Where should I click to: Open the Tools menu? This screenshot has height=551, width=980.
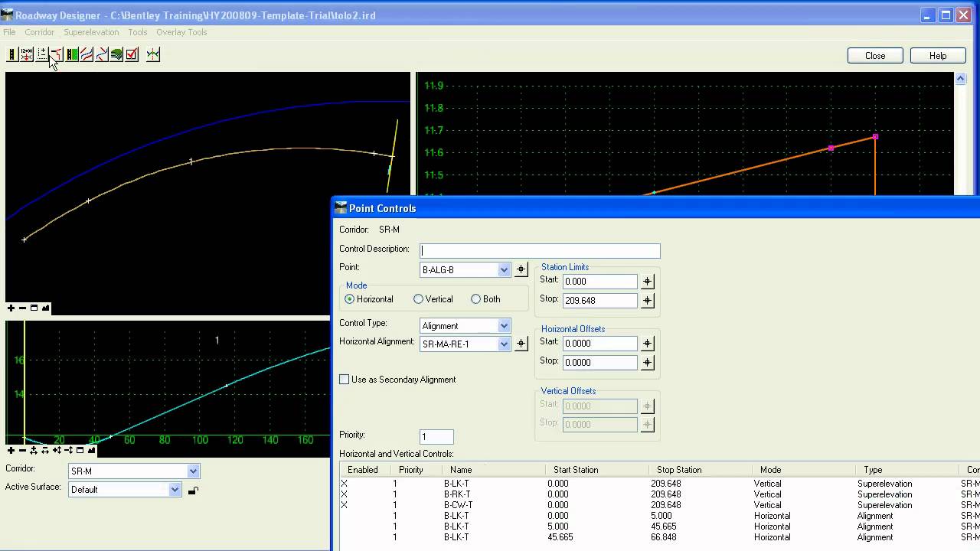click(x=138, y=32)
